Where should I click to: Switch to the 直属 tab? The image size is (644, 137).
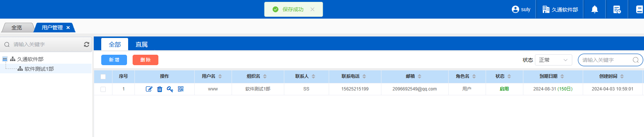pos(142,44)
